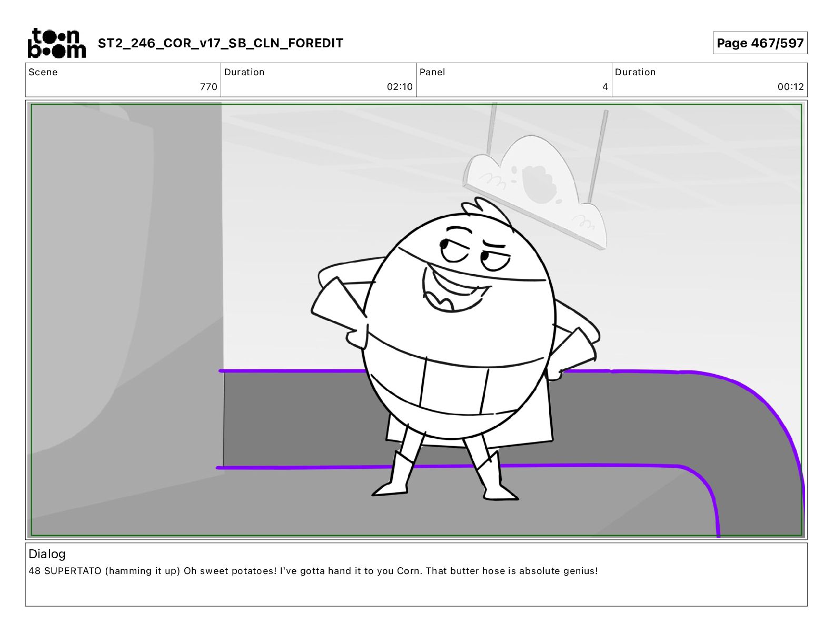This screenshot has width=834, height=644.
Task: Click the Supertato dialog line about butter hose
Action: point(313,571)
